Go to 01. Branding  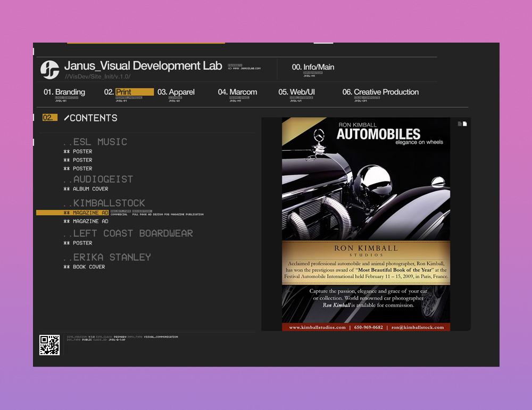coord(64,92)
